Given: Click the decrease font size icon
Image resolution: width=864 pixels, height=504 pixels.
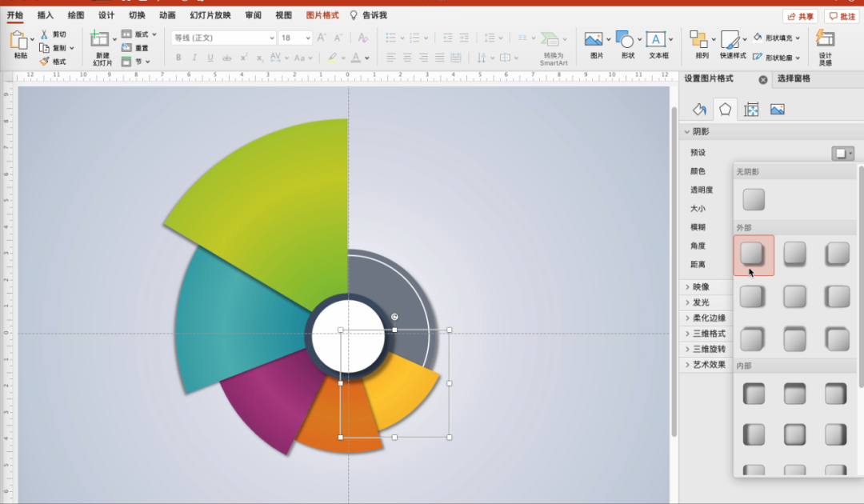Looking at the screenshot, I should tap(338, 38).
